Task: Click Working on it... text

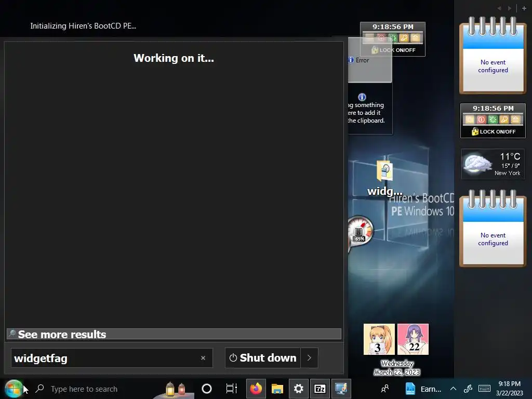Action: point(174,58)
